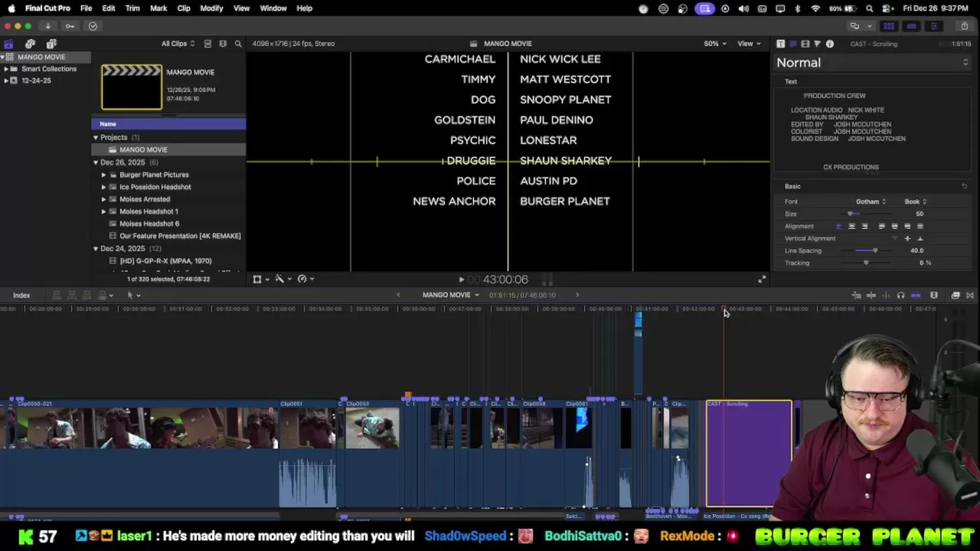Set text alignment to center
This screenshot has height=551, width=980.
pos(851,226)
